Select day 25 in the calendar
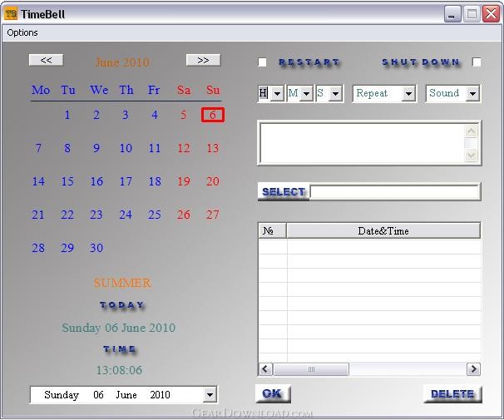This screenshot has width=504, height=420. [155, 215]
